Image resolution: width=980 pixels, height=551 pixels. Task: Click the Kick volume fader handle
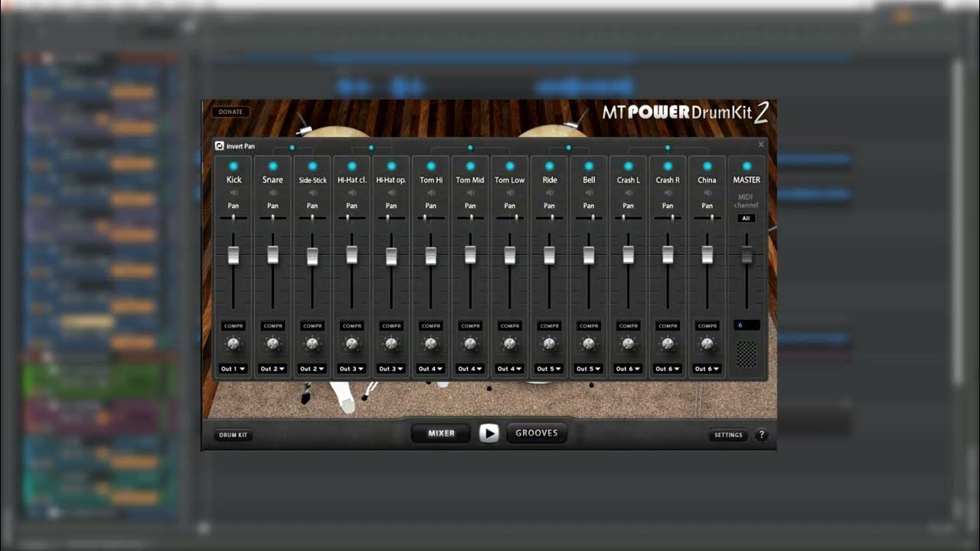point(234,255)
